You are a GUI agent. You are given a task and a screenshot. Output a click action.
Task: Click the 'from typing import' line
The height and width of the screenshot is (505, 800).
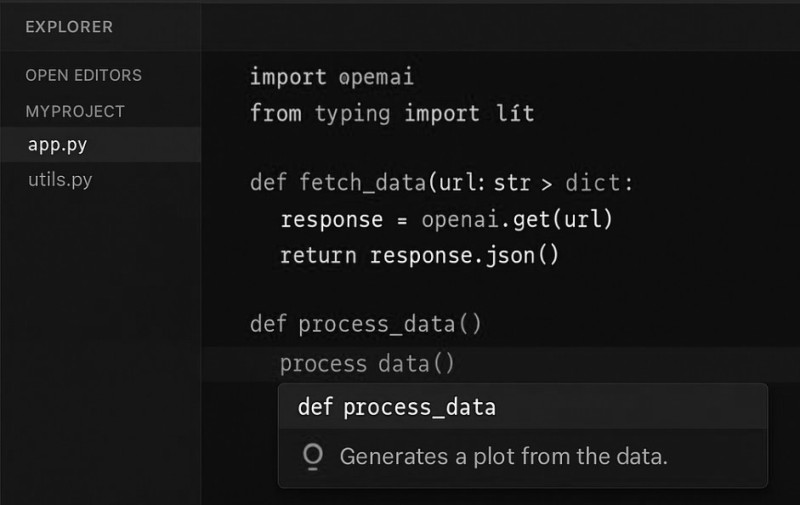point(365,113)
